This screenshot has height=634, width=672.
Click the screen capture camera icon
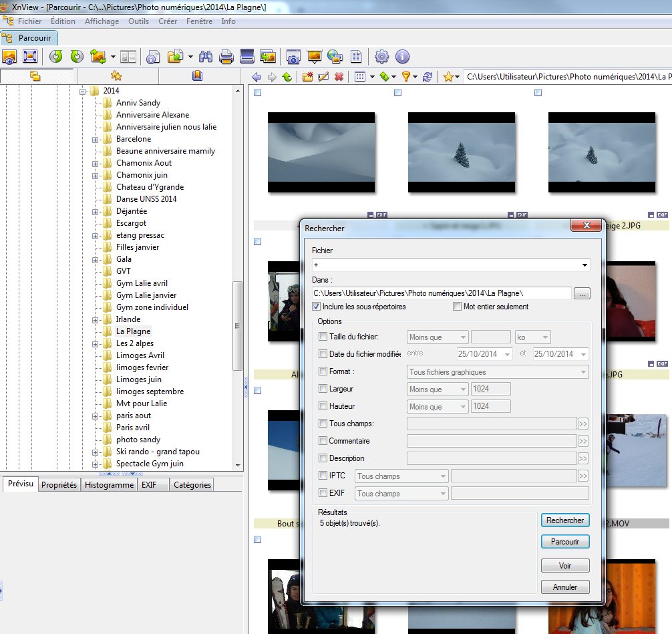293,57
